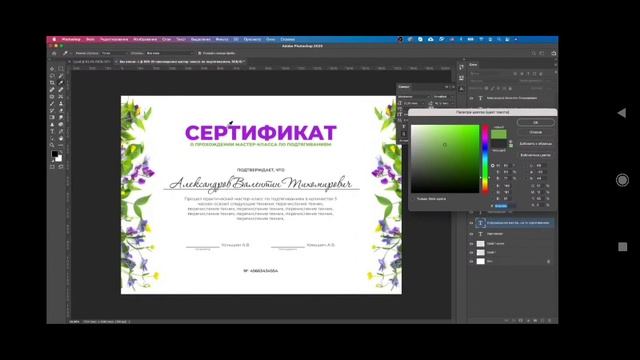
Task: Open font family dropdown in Символ panel
Action: tap(414, 97)
